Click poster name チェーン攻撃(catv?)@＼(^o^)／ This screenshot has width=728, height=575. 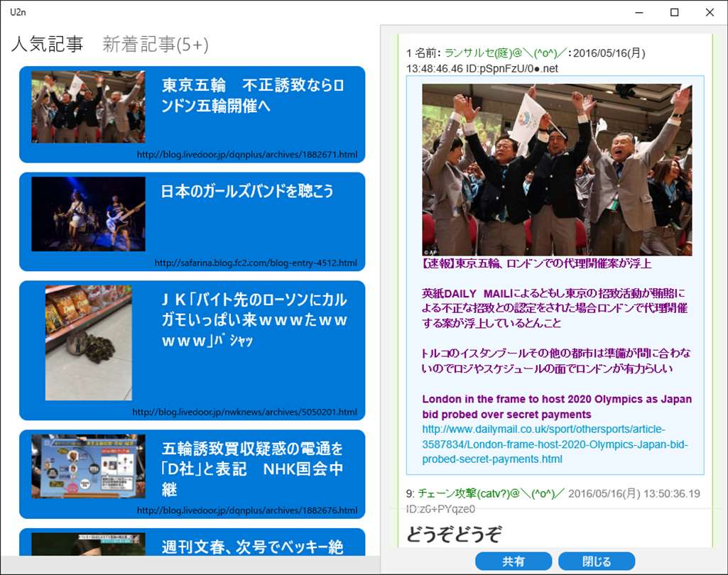click(491, 493)
